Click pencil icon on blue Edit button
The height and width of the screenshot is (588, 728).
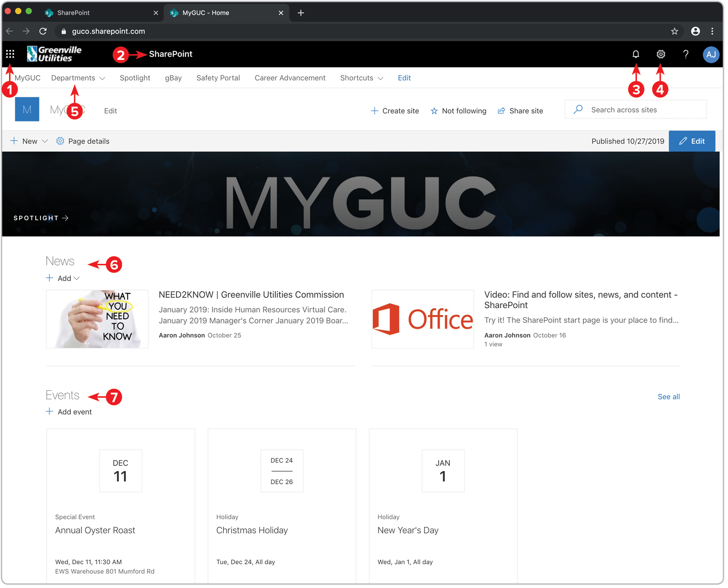(x=683, y=141)
